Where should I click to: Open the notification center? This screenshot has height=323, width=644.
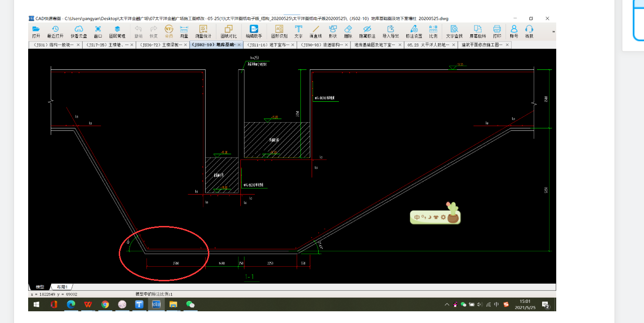click(546, 305)
